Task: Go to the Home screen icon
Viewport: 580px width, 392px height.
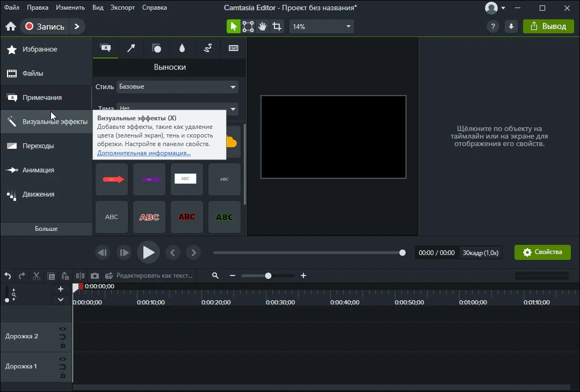Action: (x=11, y=26)
